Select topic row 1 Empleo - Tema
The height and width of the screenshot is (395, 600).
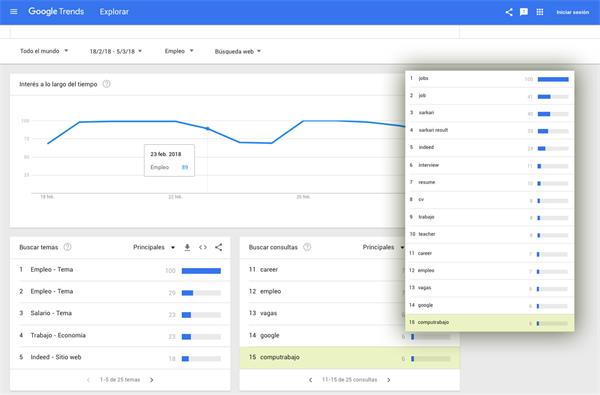(x=120, y=270)
